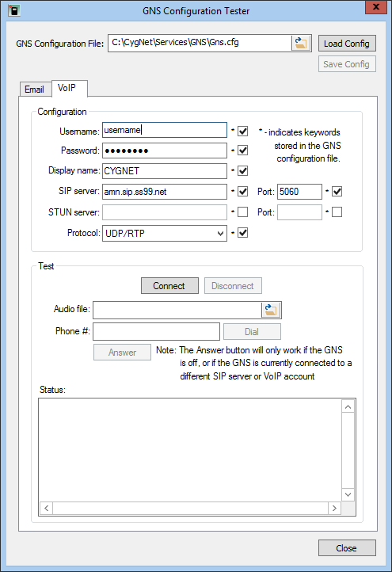
Task: Close the GNS Configuration Tester window
Action: coord(376,7)
